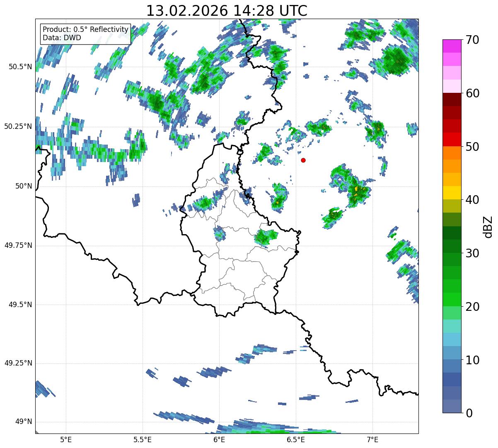Click the 6°E longitude label
This screenshot has height=448, width=498.
[219, 439]
